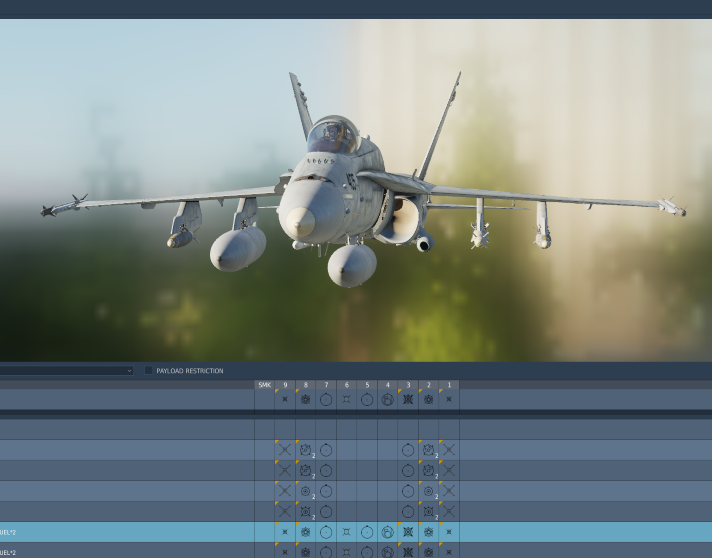Click pylon 2 icon in row above highlighted row
The image size is (712, 558).
[x=429, y=512]
